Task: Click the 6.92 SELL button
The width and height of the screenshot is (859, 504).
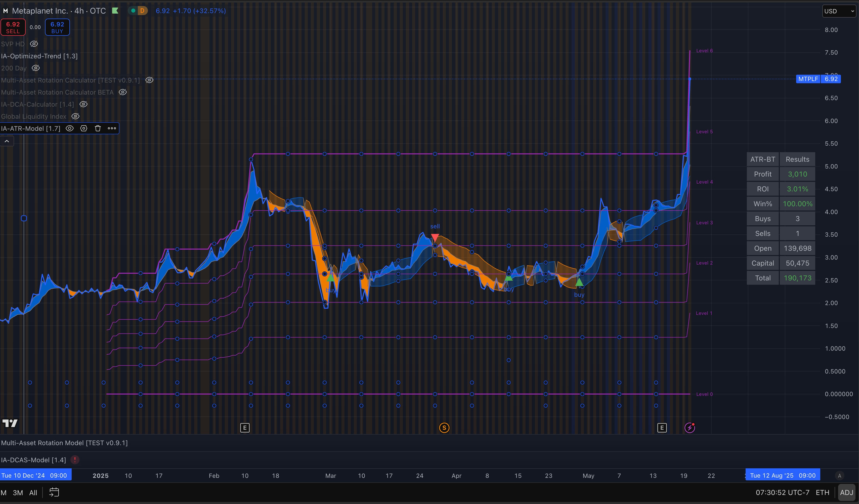Action: tap(13, 27)
